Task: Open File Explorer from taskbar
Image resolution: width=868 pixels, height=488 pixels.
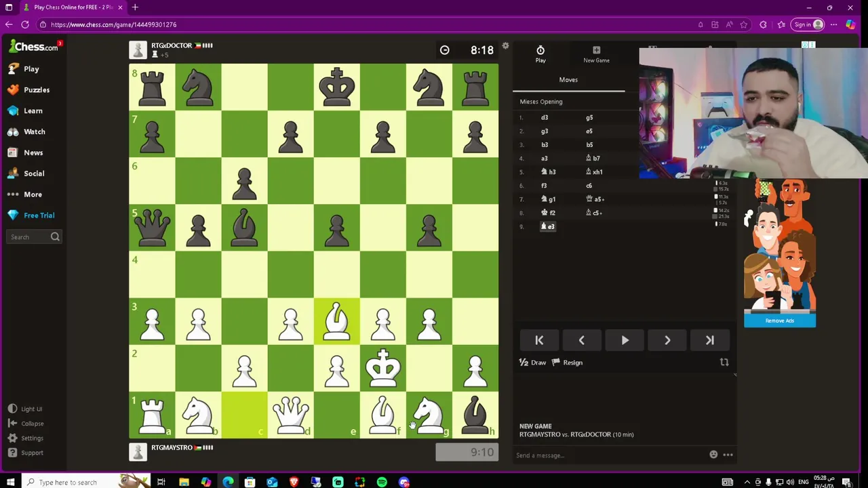Action: (184, 482)
